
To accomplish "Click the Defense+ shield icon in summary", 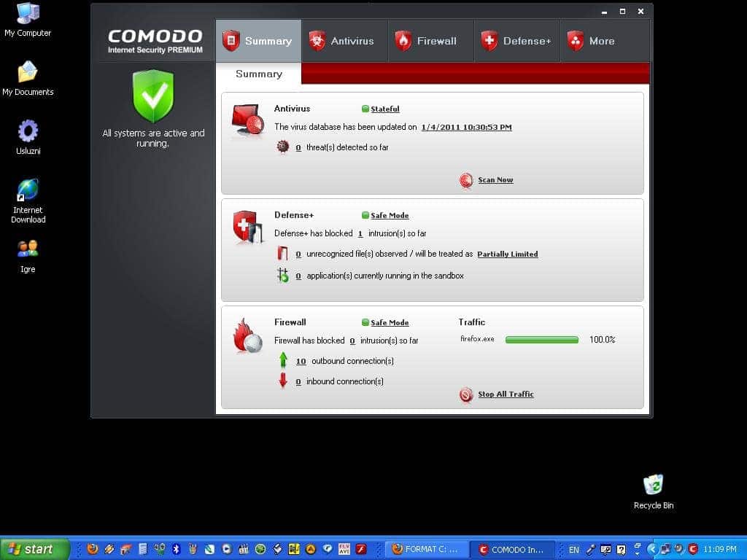I will [248, 227].
